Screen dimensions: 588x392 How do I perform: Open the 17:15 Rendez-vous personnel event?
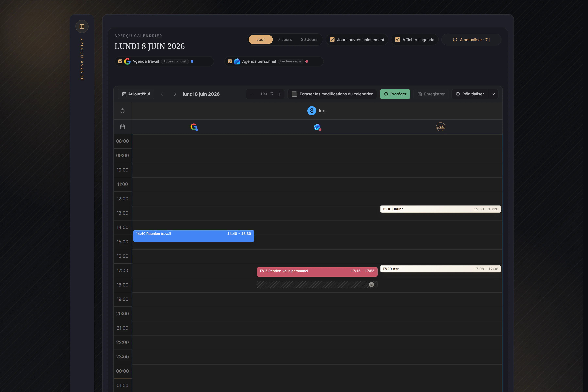[317, 272]
